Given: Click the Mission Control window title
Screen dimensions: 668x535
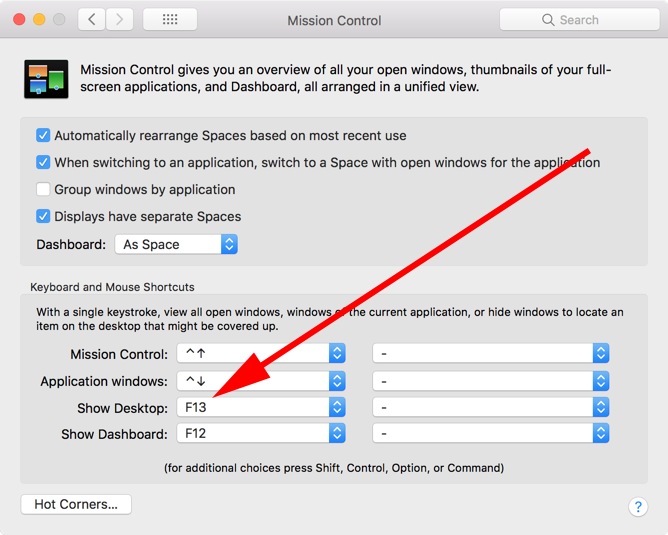Looking at the screenshot, I should (334, 20).
